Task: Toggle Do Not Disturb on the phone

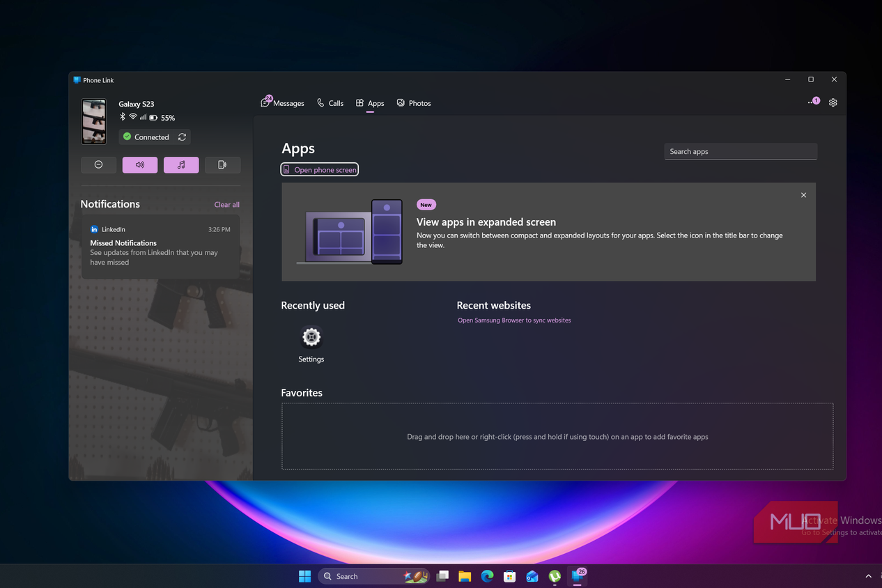Action: coord(98,164)
